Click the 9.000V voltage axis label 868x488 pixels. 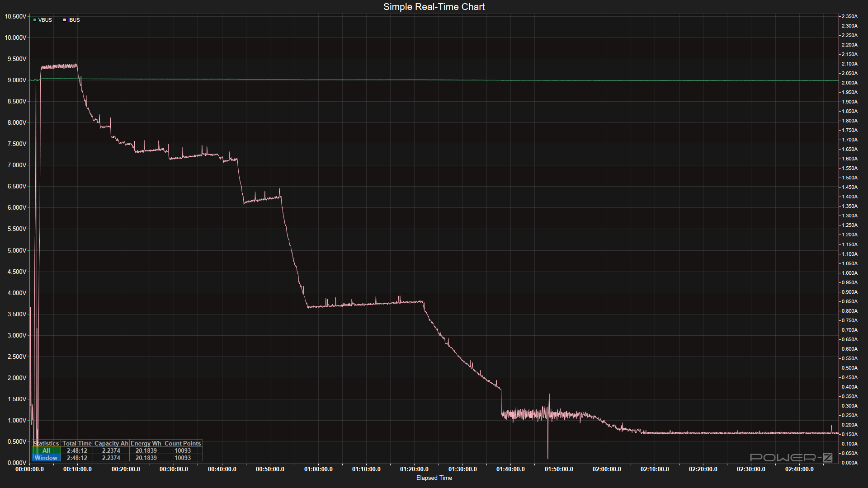17,80
